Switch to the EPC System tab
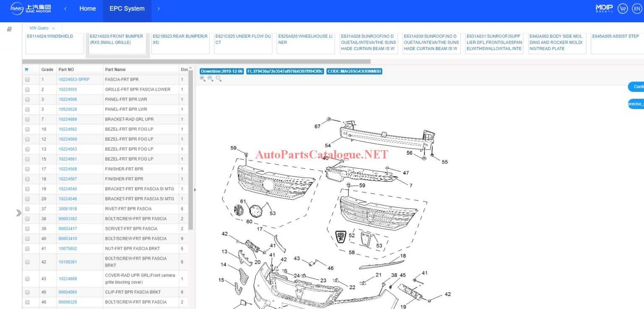644x309 pixels. (127, 9)
